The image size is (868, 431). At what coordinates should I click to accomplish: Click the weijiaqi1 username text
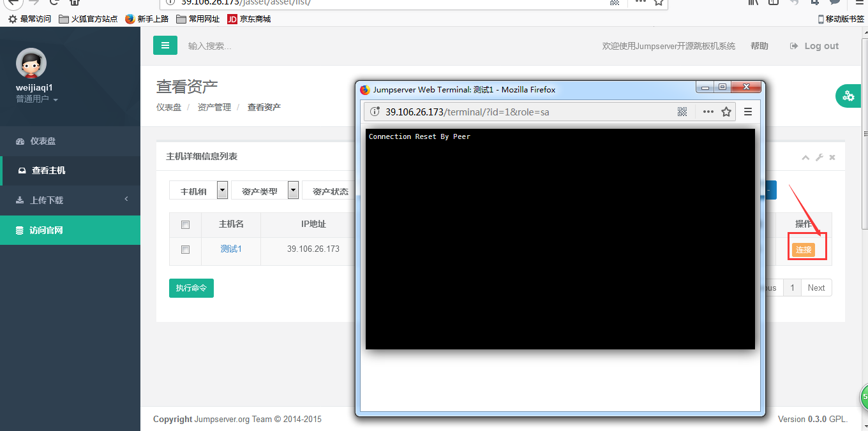(x=34, y=87)
